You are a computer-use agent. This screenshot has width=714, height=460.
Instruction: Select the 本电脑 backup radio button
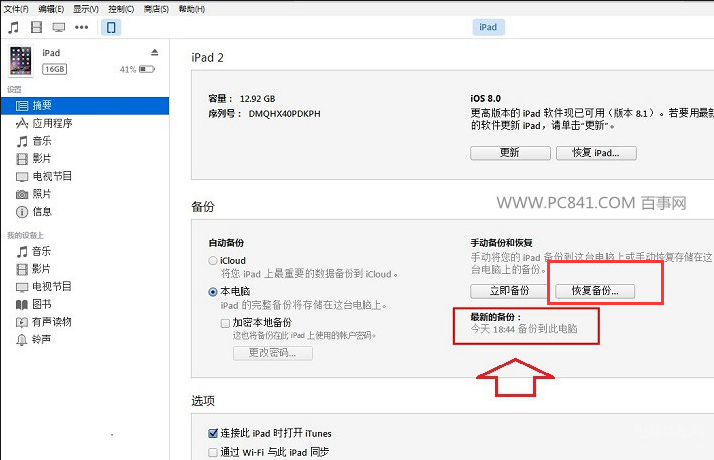[x=213, y=292]
